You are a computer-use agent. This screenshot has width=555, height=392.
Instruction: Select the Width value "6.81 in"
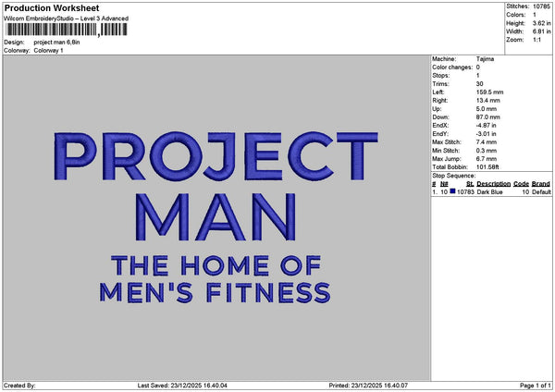(541, 31)
